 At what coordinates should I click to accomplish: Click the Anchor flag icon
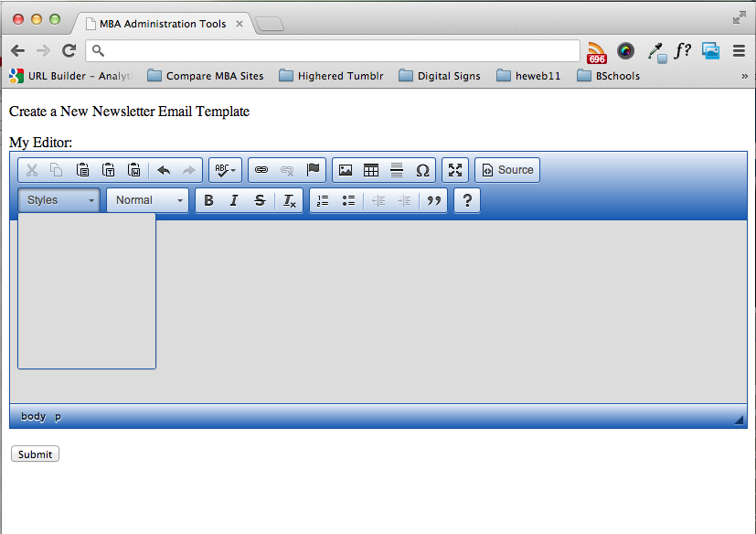pyautogui.click(x=314, y=170)
